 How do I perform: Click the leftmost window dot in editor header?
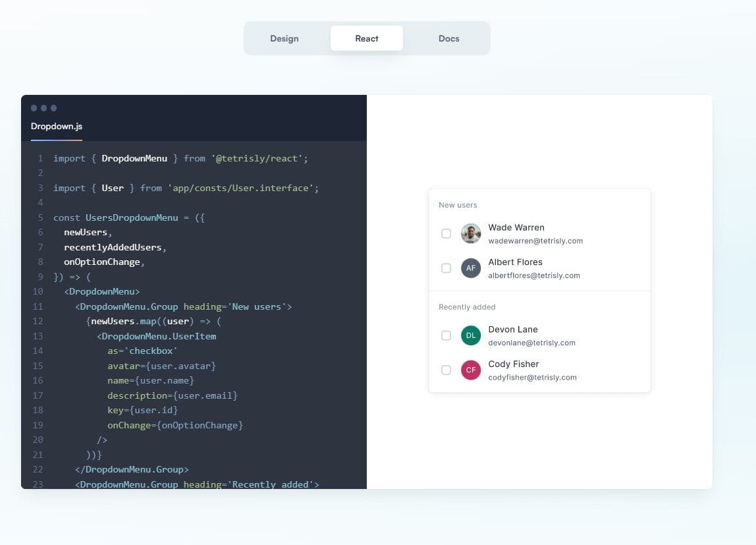point(33,107)
